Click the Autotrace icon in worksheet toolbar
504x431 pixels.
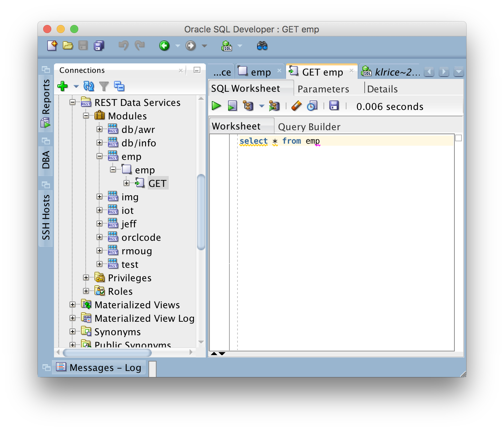tap(274, 106)
